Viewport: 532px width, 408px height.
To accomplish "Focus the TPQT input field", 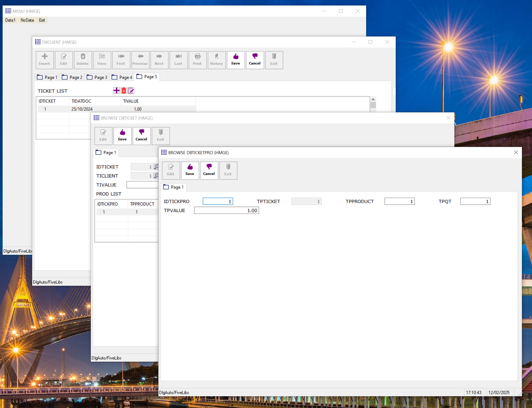I will [475, 201].
